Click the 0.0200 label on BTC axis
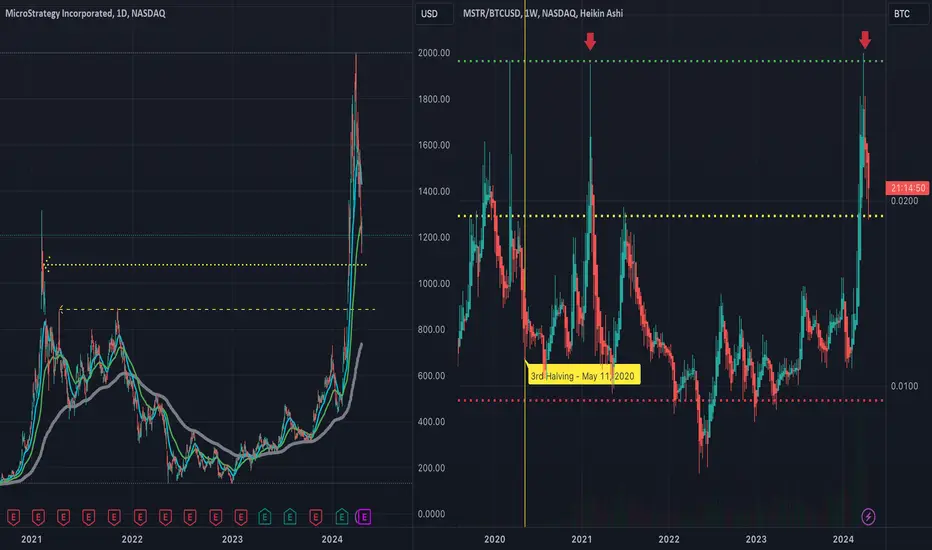Image resolution: width=932 pixels, height=550 pixels. pos(904,201)
